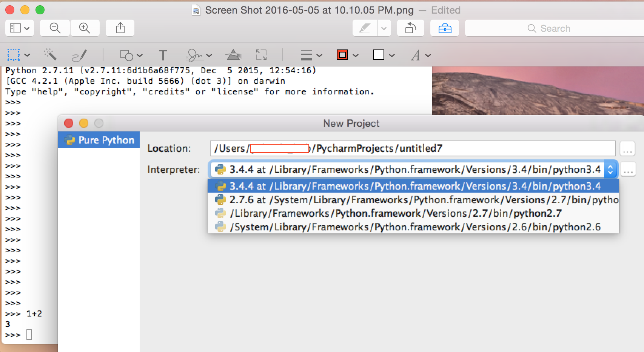This screenshot has width=644, height=352.
Task: Rotate the image using the Rotate button
Action: coord(411,28)
